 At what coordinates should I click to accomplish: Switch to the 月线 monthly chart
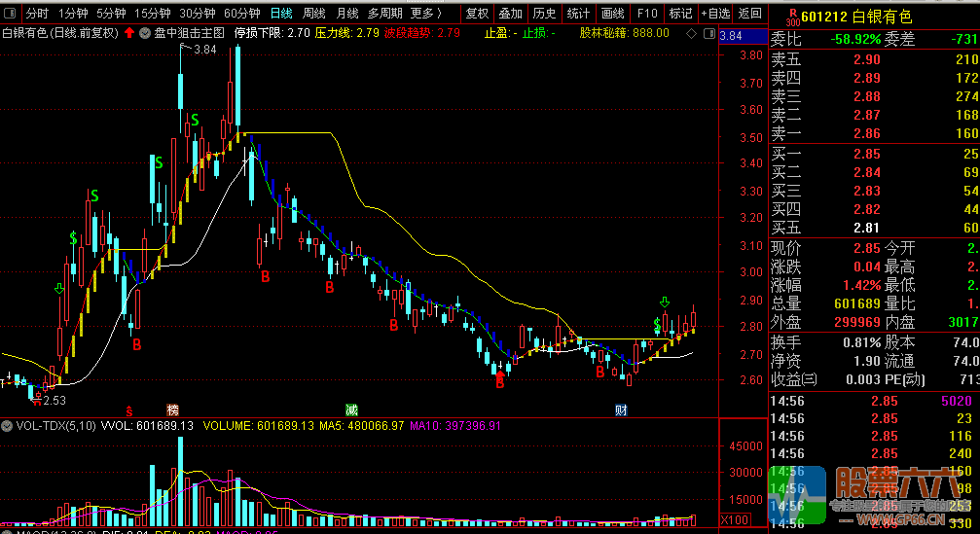[x=346, y=13]
